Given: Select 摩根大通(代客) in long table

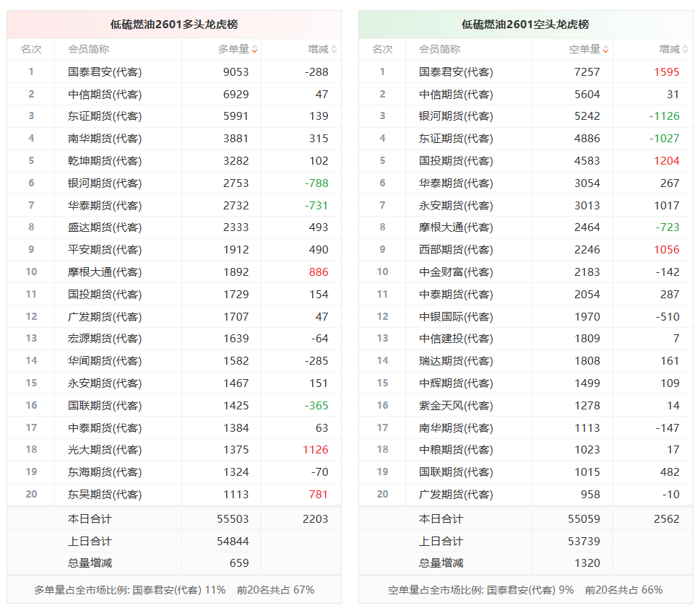Looking at the screenshot, I should 105,272.
